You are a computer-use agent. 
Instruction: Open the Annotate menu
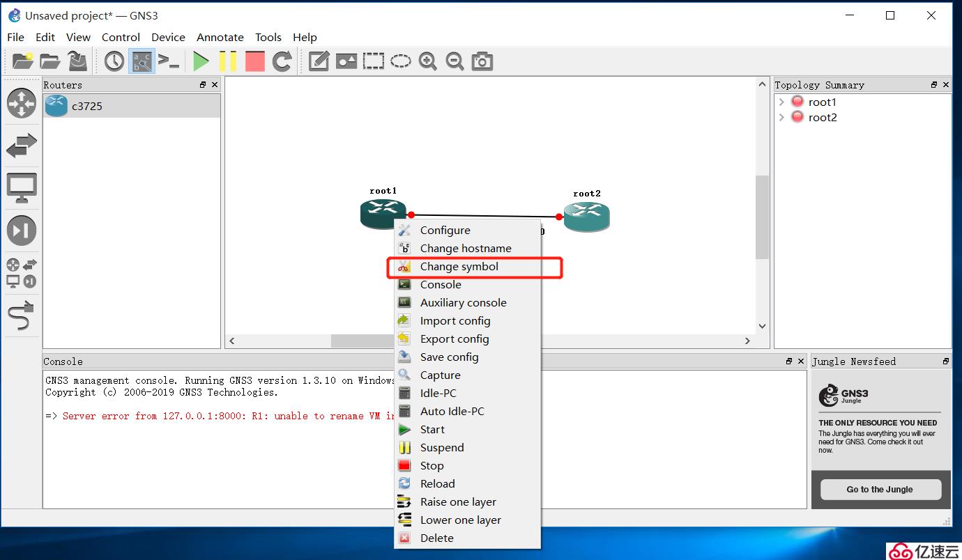(x=220, y=37)
